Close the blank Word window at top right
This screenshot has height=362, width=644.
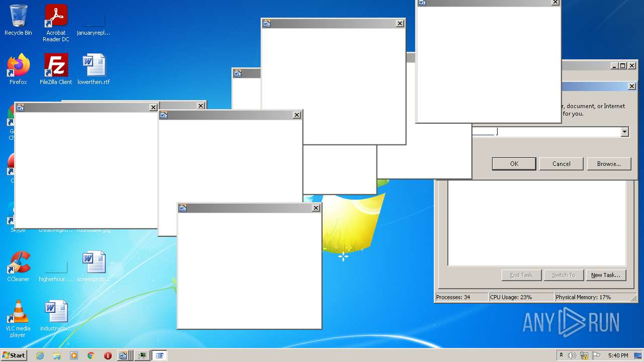tap(555, 3)
